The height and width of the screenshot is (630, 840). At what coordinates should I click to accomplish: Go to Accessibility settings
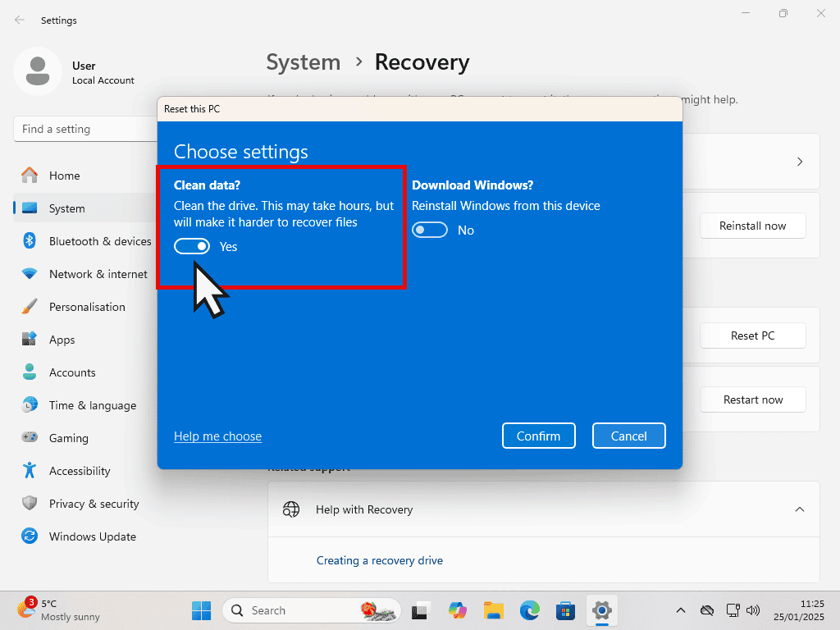pyautogui.click(x=80, y=471)
